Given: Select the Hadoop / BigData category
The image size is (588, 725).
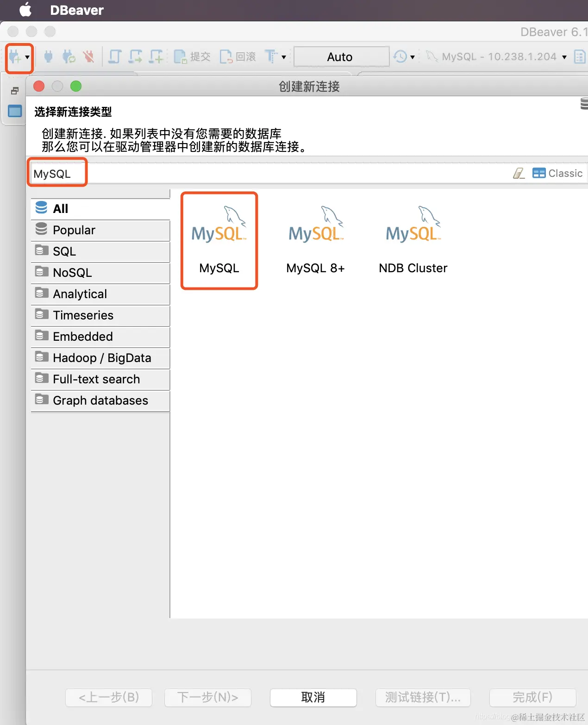Looking at the screenshot, I should pos(100,358).
